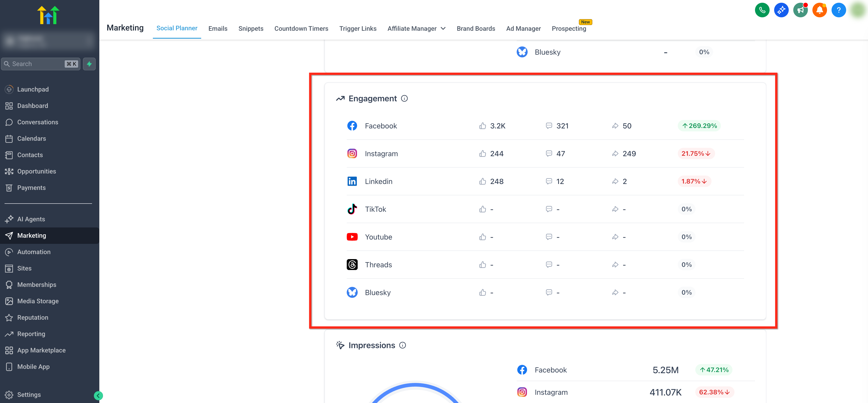This screenshot has width=868, height=403.
Task: Open Settings in the sidebar
Action: click(29, 395)
